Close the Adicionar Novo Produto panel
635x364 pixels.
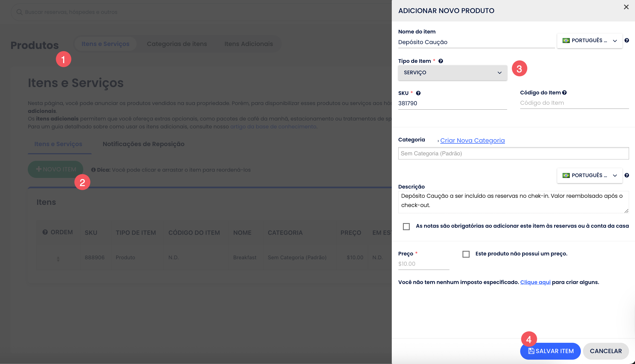click(626, 7)
